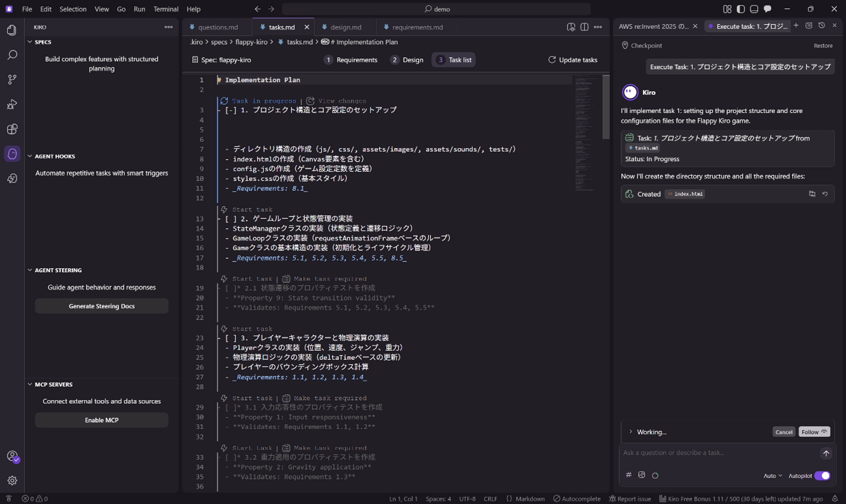Switch to the design.md tab
This screenshot has height=504, width=846.
[x=345, y=27]
